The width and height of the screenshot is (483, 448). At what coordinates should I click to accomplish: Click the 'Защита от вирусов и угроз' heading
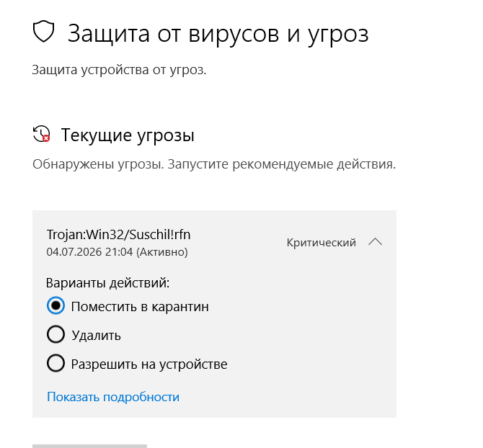[218, 34]
